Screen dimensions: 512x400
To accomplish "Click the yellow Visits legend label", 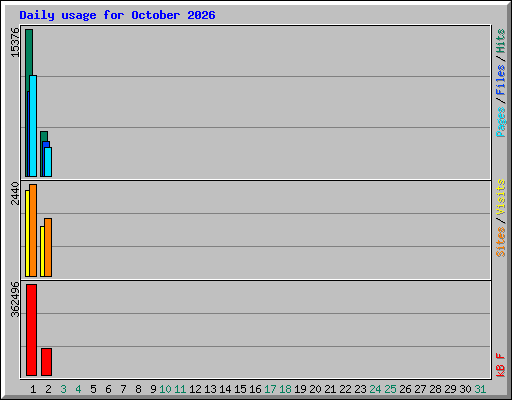I will 501,198.
